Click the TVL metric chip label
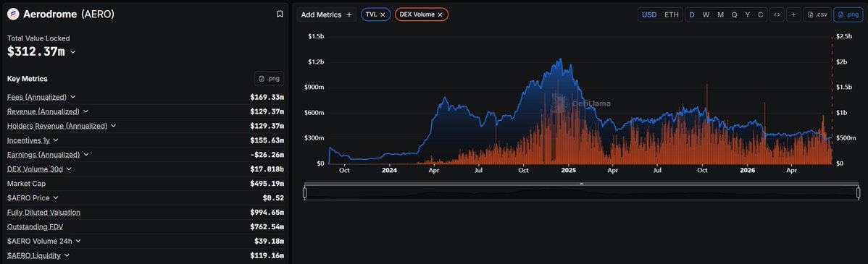Viewport: 868px width, 264px height. point(372,15)
